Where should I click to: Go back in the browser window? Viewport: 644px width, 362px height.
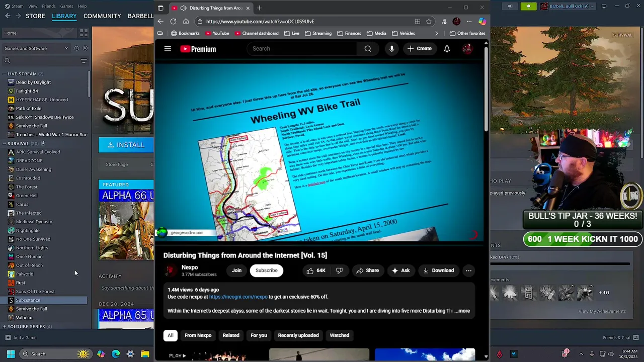pyautogui.click(x=160, y=21)
